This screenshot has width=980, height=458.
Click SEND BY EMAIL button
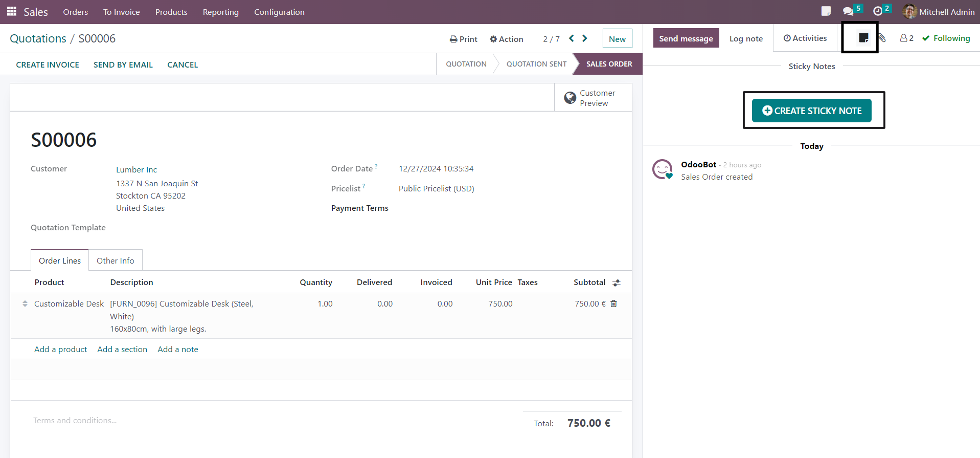(x=123, y=65)
